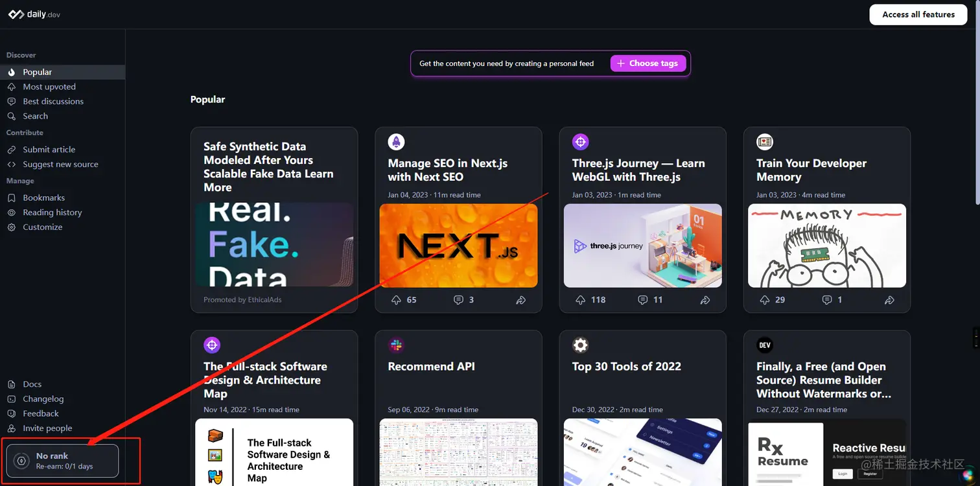980x486 pixels.
Task: Open the Free Resume Builder article title
Action: click(x=824, y=380)
